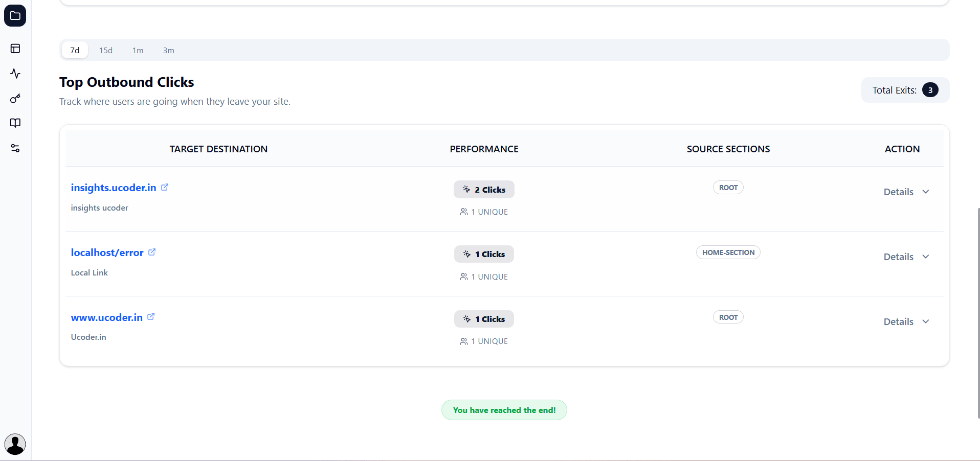Open the book docs sidebar icon
Viewport: 980px width, 461px height.
point(15,123)
